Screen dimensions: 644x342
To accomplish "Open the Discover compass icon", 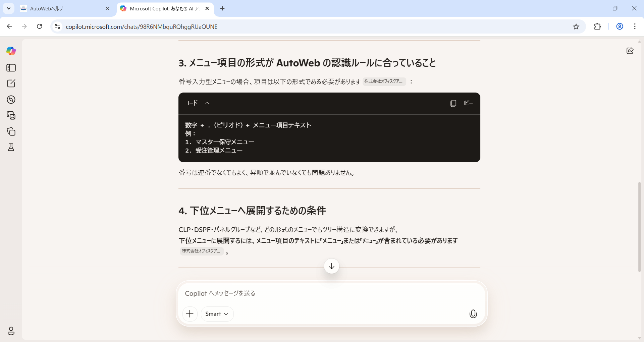I will click(x=11, y=100).
